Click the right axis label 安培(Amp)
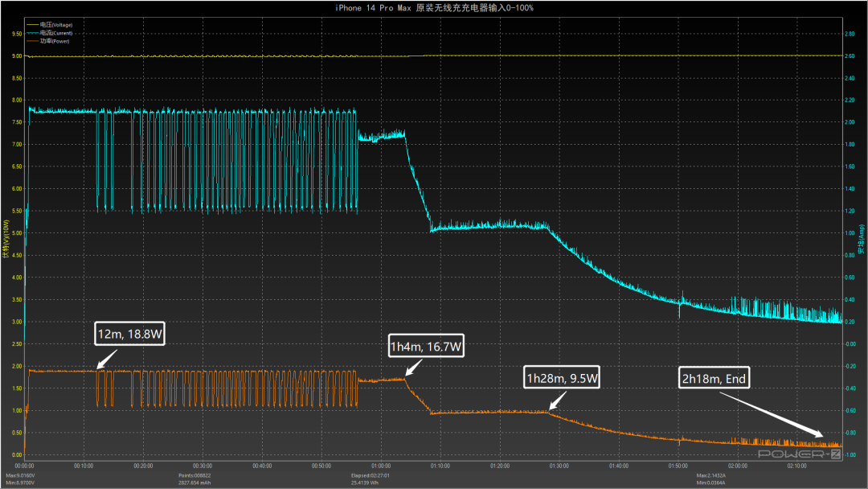 tap(862, 239)
